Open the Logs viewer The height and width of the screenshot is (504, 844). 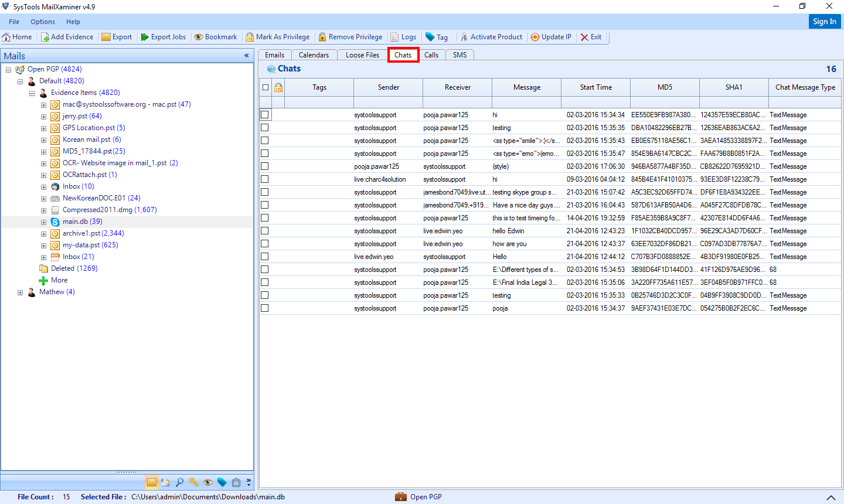point(403,36)
